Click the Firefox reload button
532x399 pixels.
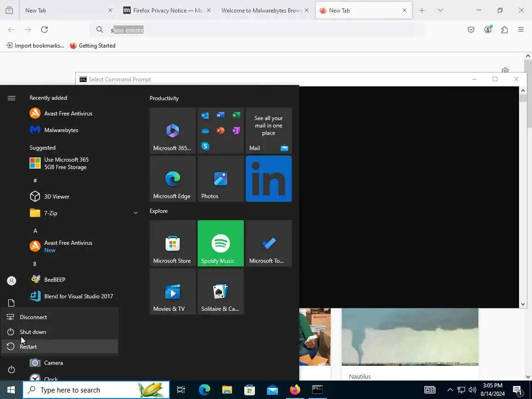pos(44,30)
